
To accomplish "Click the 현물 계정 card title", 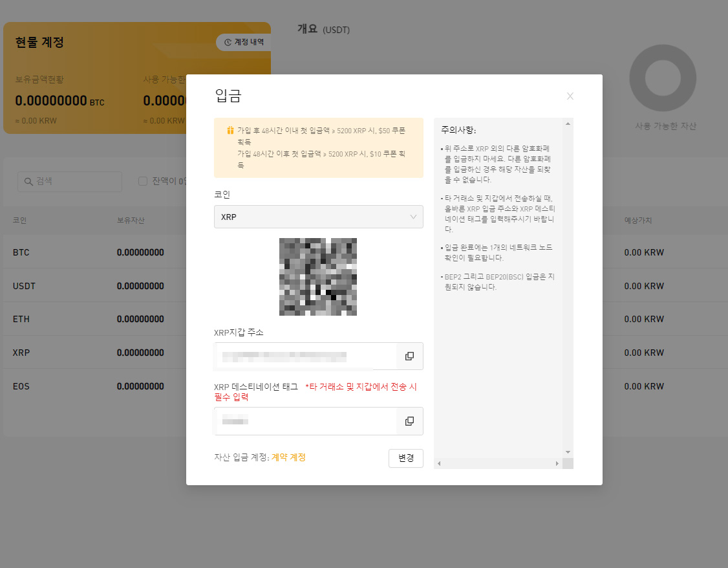I will pyautogui.click(x=39, y=42).
